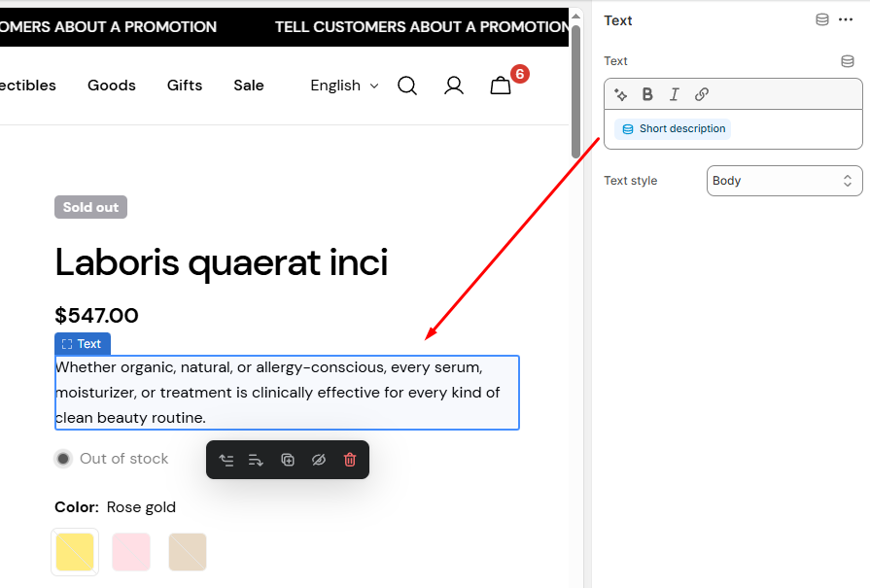Screen dimensions: 870x588
Task: Go to the Gifts menu item
Action: point(185,86)
